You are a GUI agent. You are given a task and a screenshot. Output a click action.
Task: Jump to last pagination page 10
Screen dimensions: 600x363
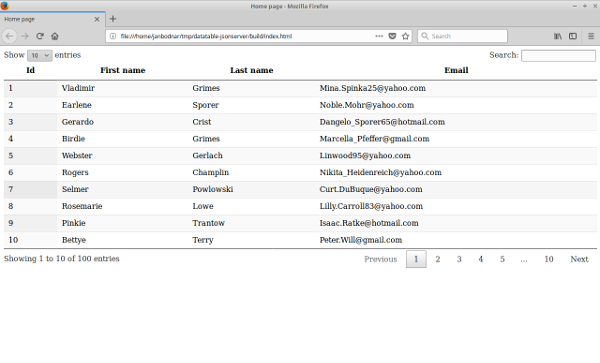[x=549, y=259]
